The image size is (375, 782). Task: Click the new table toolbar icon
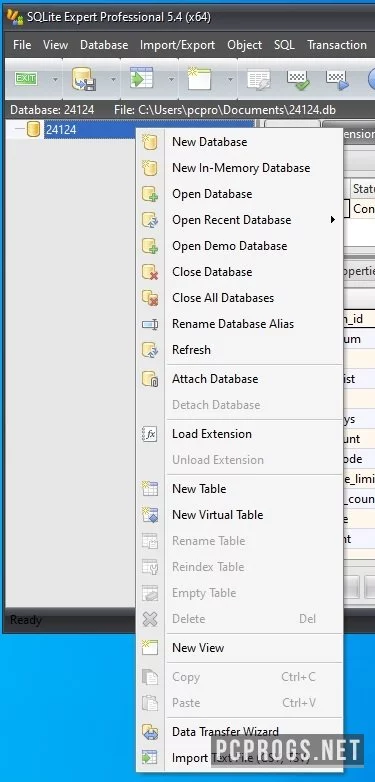[x=199, y=79]
